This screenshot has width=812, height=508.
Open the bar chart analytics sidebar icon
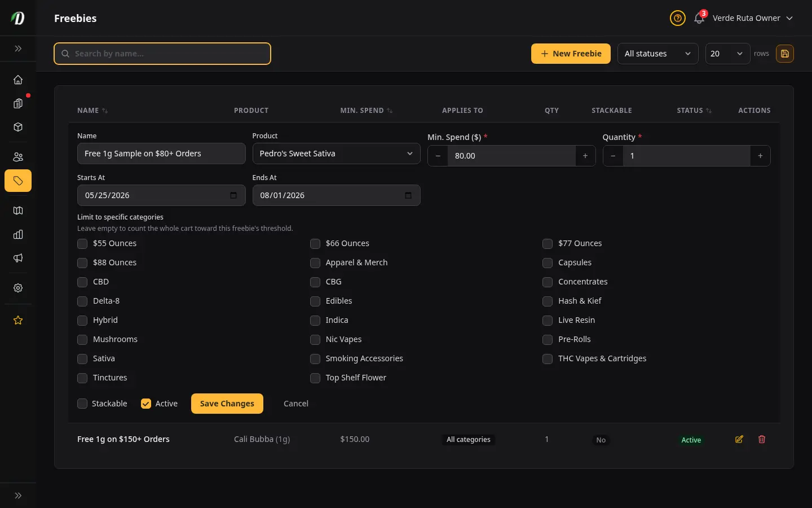click(18, 234)
